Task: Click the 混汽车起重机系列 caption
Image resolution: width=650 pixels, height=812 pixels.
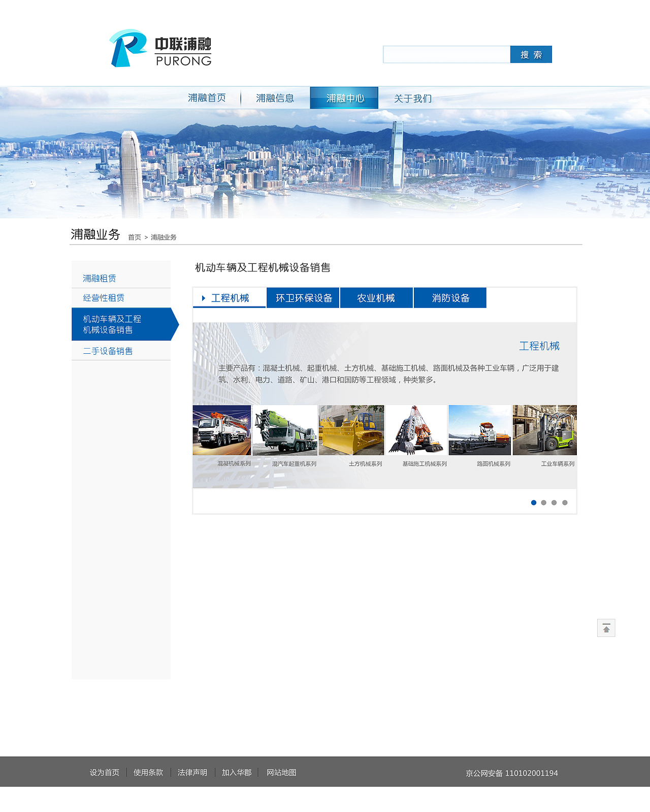Action: click(x=294, y=464)
